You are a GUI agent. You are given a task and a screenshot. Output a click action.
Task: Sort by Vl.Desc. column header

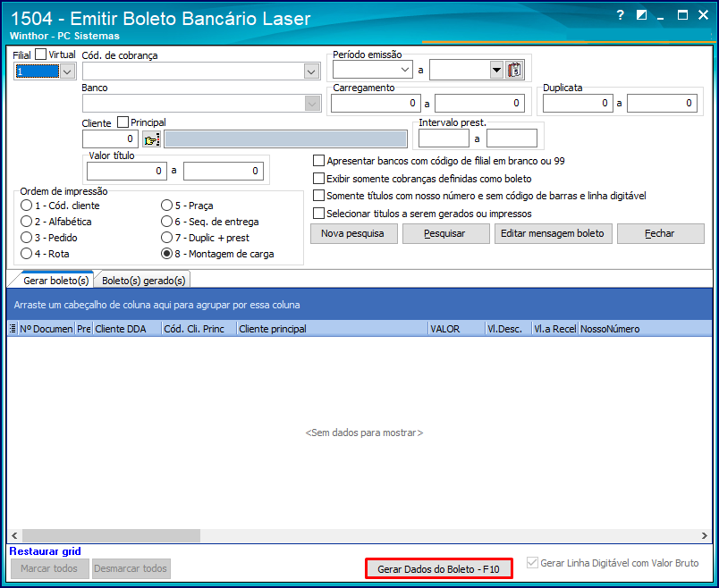tap(509, 329)
